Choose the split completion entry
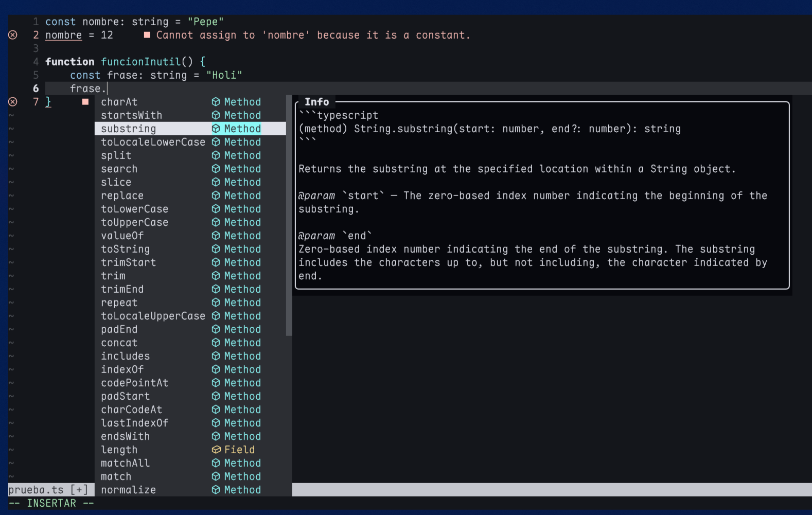 tap(116, 155)
